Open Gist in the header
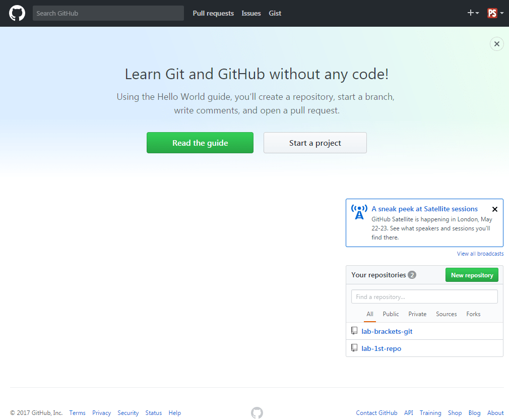Screen dimensions: 509x420 click(275, 13)
